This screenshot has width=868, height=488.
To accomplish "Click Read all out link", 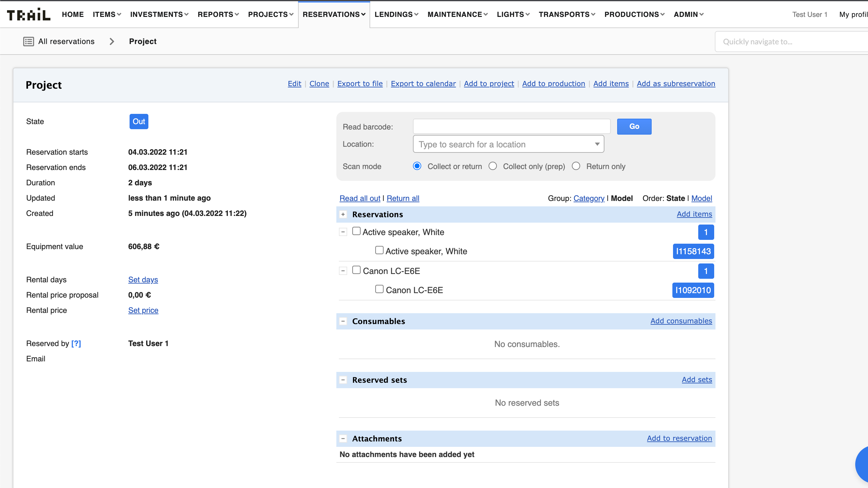I will pos(360,198).
